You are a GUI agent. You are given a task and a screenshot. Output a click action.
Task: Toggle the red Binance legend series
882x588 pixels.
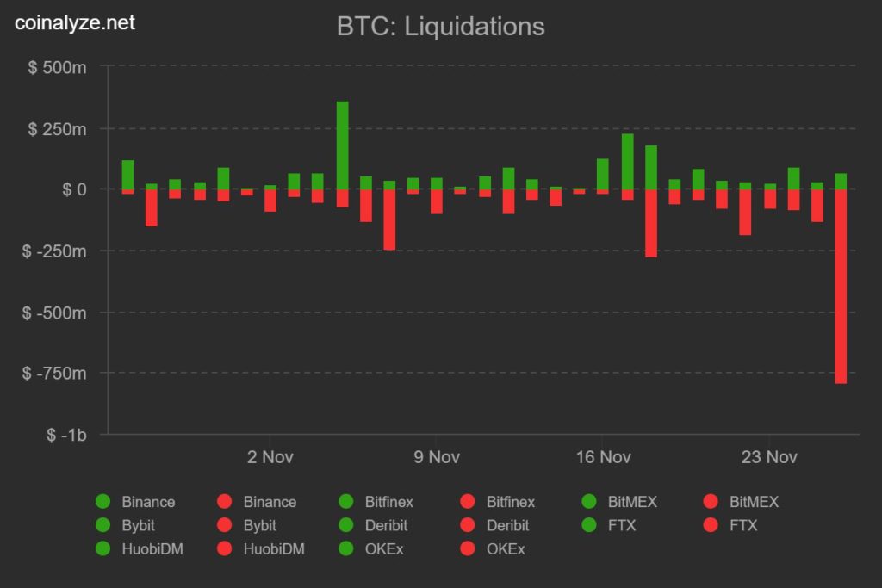coord(257,501)
